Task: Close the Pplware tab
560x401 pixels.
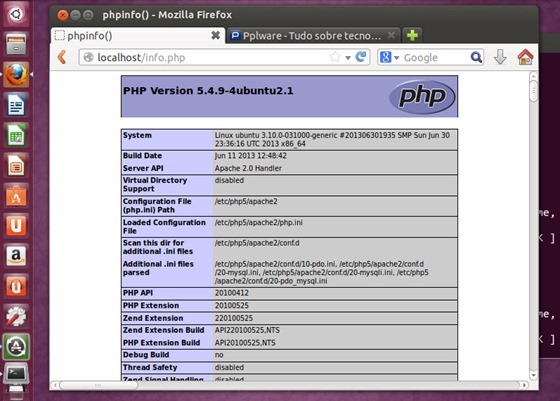Action: point(391,35)
